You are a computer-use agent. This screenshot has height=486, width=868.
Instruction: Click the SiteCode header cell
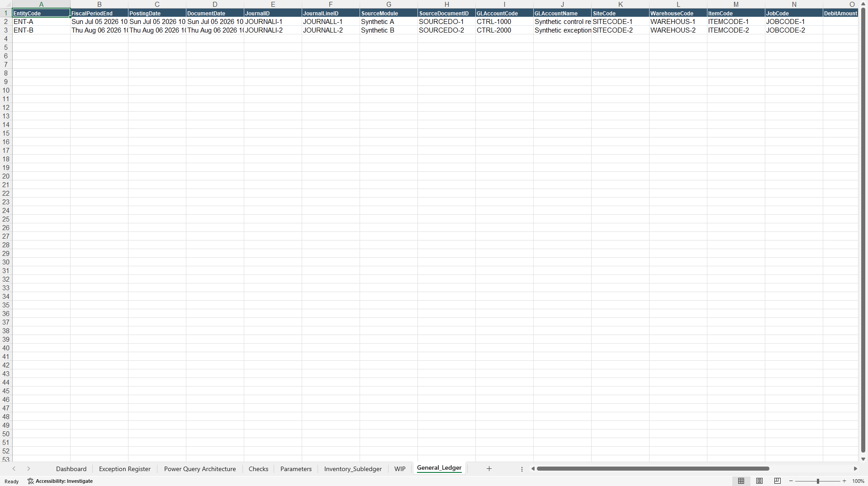coord(620,13)
